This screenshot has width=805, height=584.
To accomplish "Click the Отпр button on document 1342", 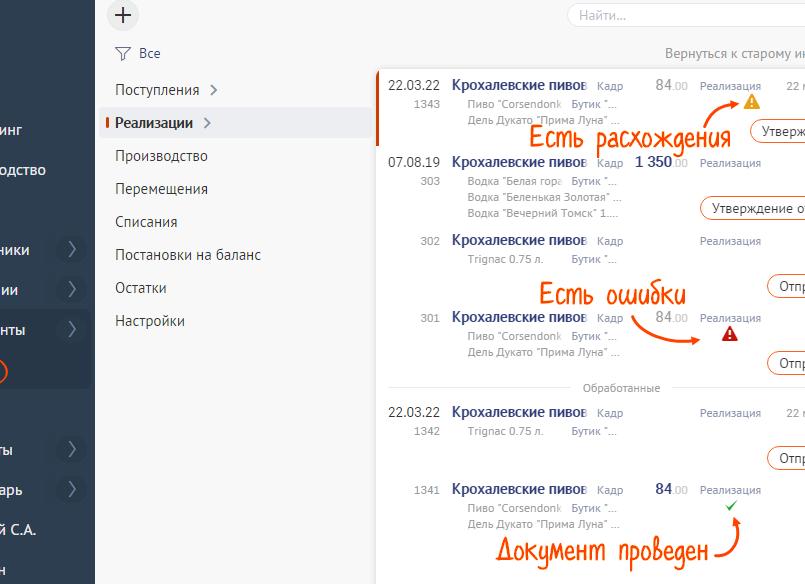I will (786, 458).
